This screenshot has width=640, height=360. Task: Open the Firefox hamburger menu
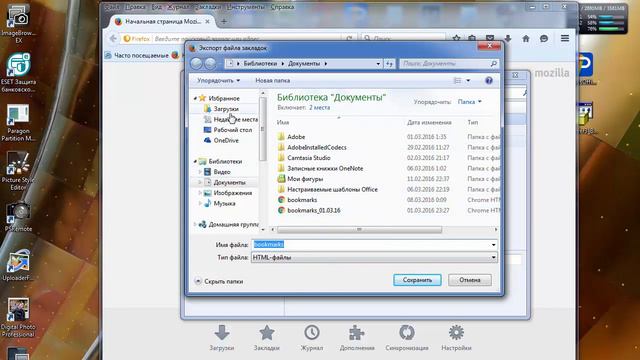point(565,38)
